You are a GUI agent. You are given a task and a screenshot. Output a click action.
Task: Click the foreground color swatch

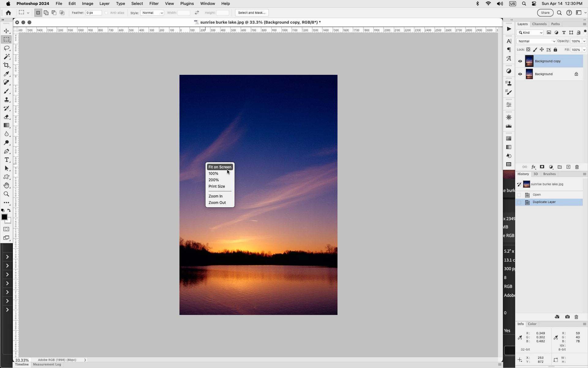tap(4, 217)
